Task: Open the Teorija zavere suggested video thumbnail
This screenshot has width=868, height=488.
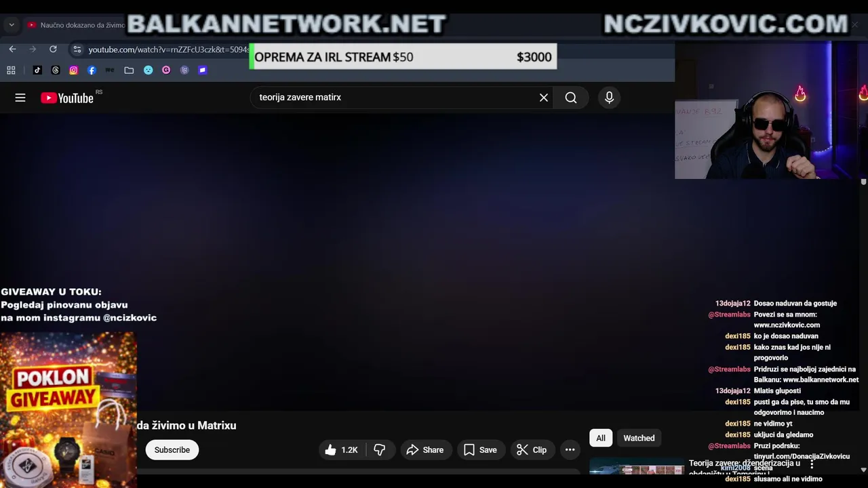Action: (637, 467)
